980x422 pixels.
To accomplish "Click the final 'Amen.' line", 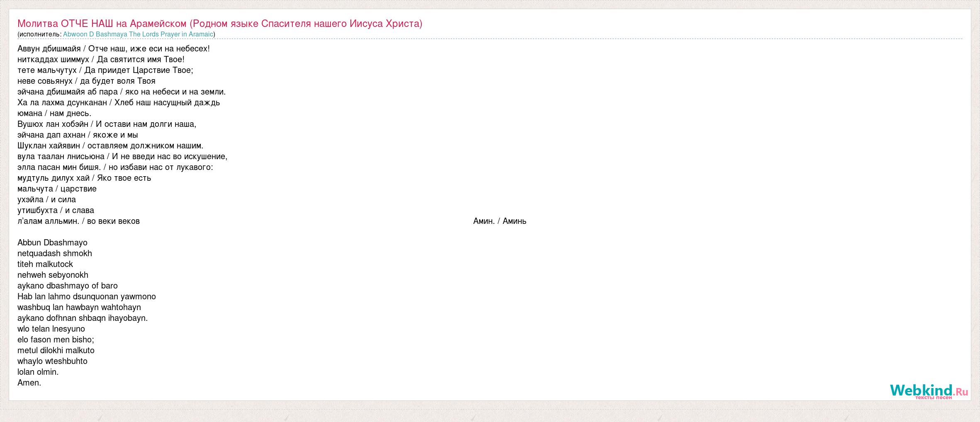I will (29, 383).
